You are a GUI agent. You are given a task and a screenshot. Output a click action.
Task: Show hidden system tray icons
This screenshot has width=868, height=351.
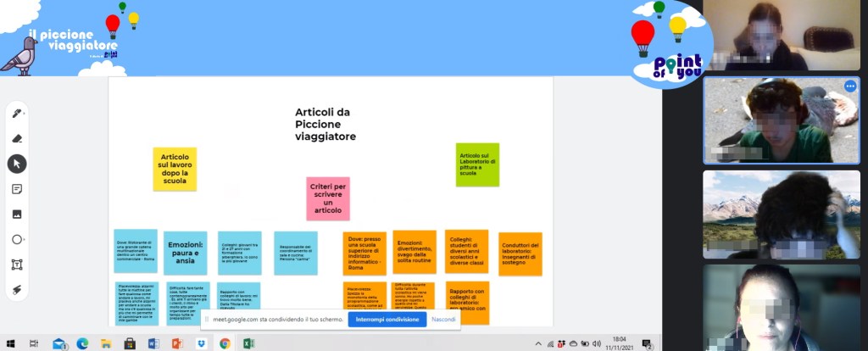[x=539, y=343]
